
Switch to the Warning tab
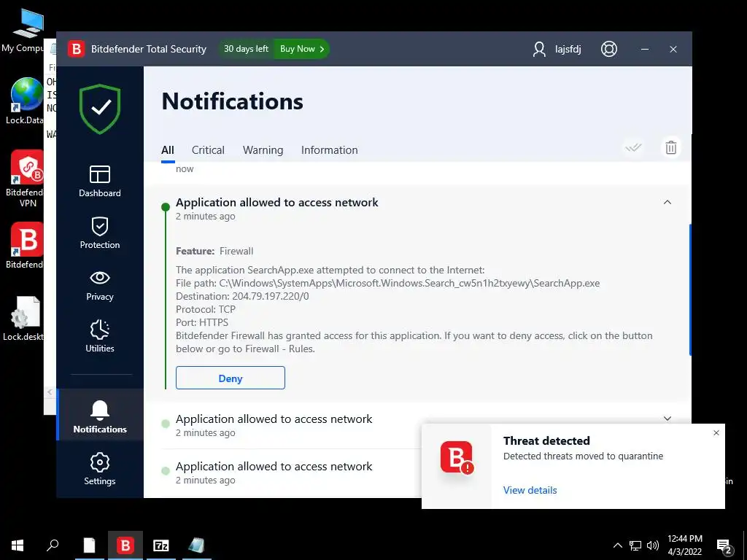pyautogui.click(x=263, y=150)
